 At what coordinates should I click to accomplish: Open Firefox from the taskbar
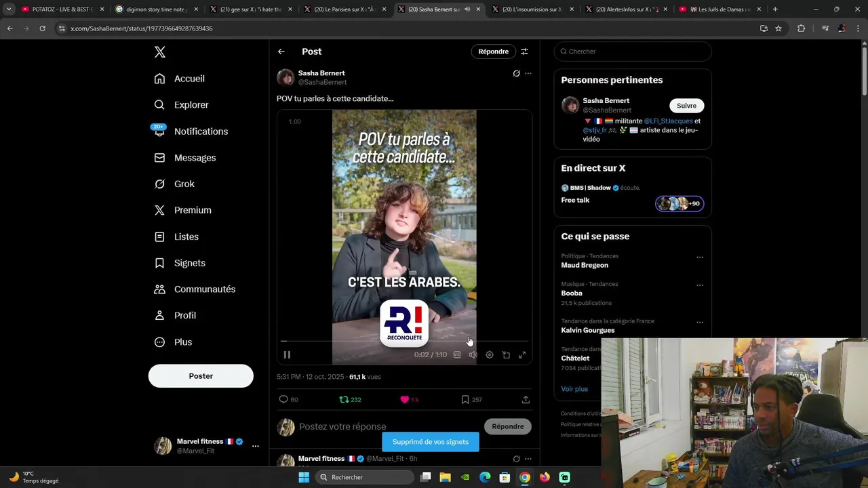545,477
